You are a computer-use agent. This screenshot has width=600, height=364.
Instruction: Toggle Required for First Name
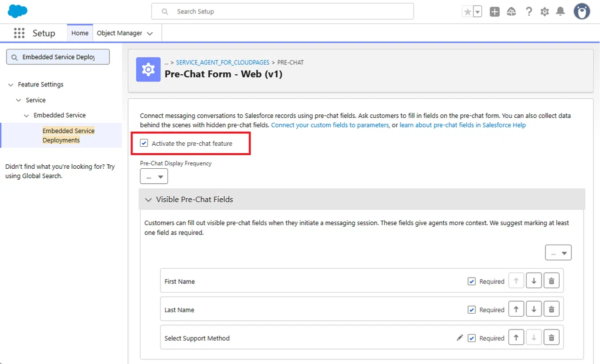point(471,281)
